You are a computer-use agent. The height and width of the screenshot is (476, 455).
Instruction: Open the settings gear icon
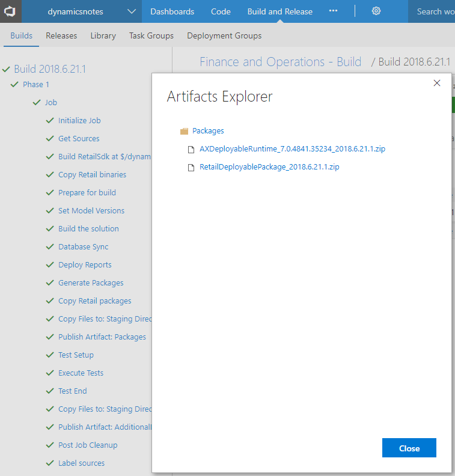376,11
